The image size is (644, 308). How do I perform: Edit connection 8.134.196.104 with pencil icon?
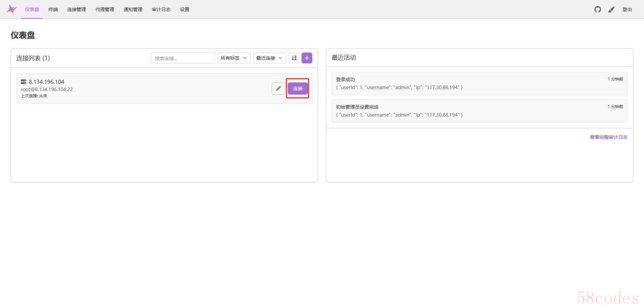point(278,88)
